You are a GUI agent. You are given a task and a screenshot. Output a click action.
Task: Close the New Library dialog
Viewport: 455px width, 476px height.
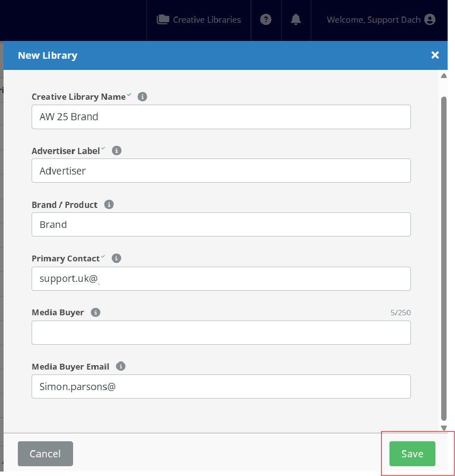tap(435, 55)
